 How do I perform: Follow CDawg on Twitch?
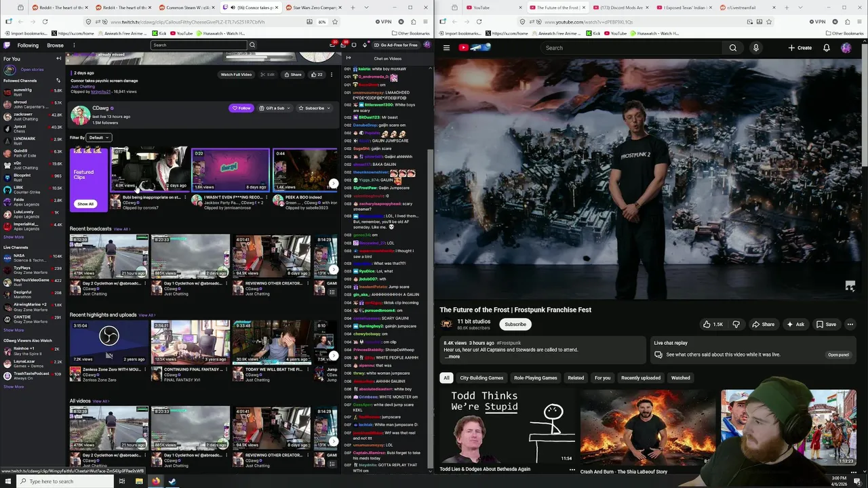point(241,108)
